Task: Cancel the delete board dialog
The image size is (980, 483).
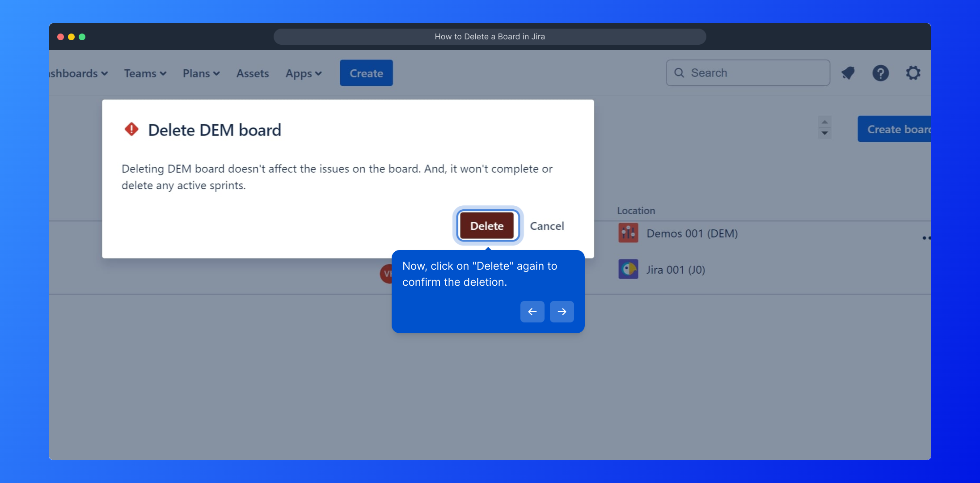Action: click(547, 226)
